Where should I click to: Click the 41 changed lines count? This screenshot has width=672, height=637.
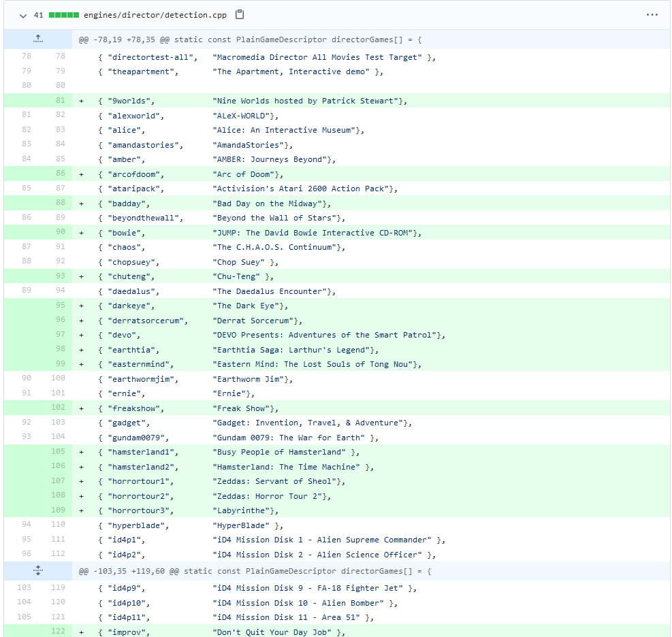click(x=39, y=15)
